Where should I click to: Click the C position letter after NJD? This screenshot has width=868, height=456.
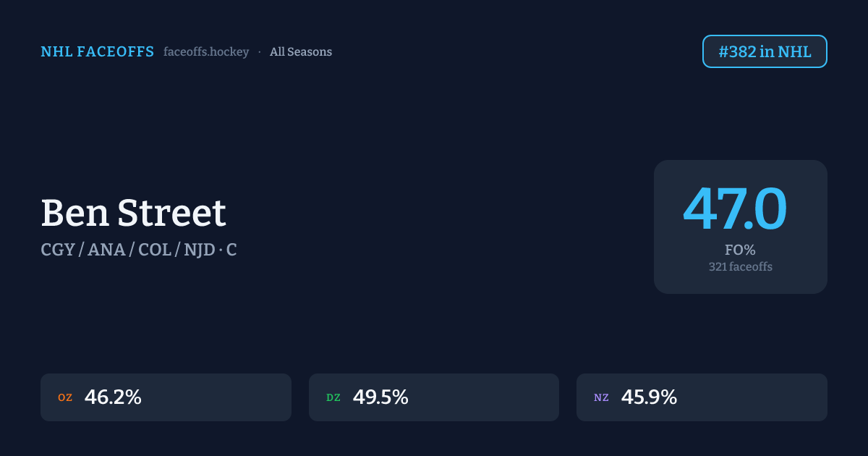pos(231,250)
